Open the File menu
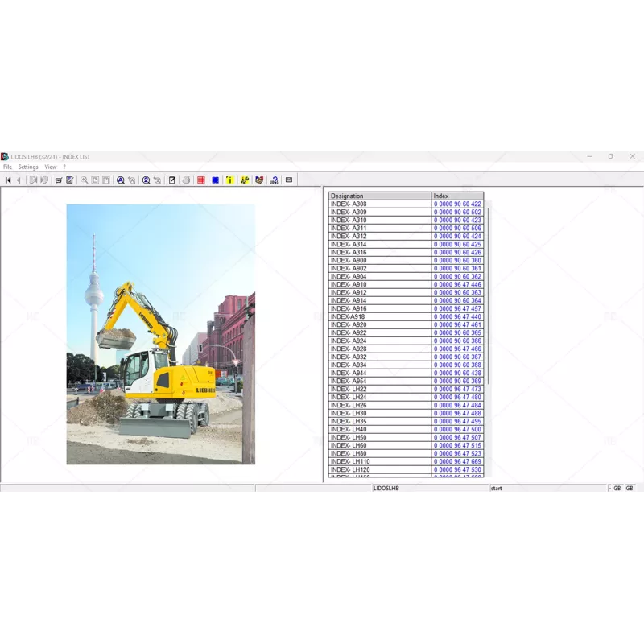 7,167
